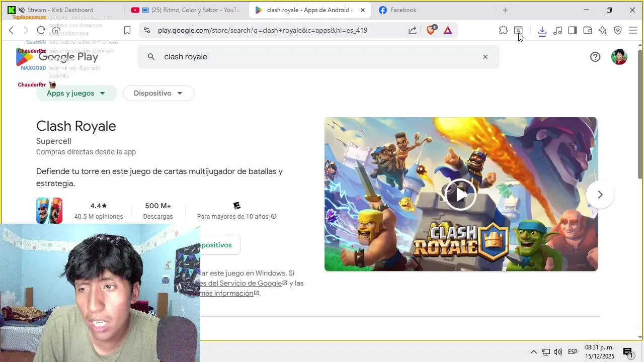Viewport: 644px width, 362px height.
Task: Open the browser main menu
Action: pos(633,30)
